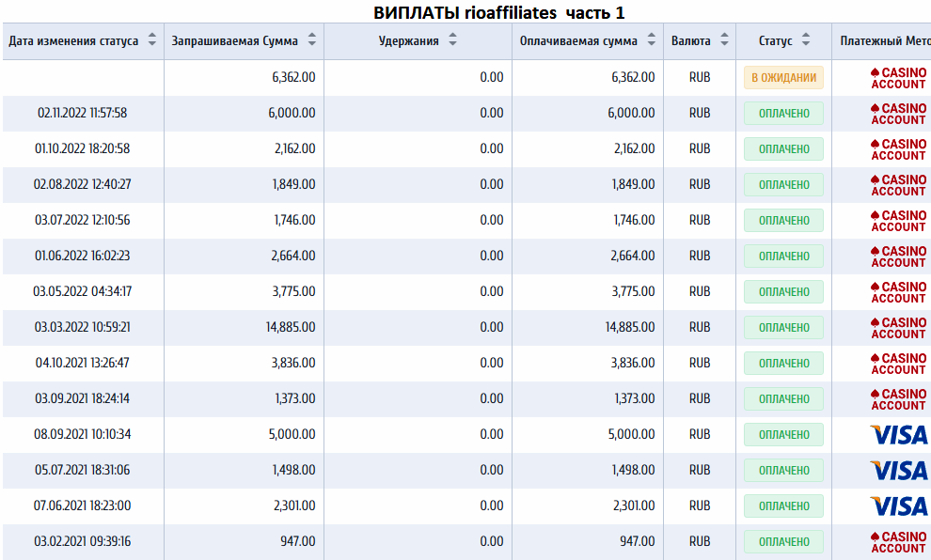Sort by Оплачиваемая сумма arrow icon
Image resolution: width=931 pixels, height=560 pixels.
tap(652, 39)
